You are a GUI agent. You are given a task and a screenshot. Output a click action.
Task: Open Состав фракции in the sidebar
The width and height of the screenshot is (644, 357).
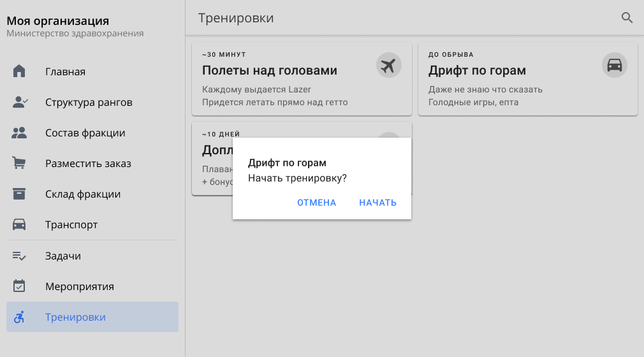[x=85, y=133]
